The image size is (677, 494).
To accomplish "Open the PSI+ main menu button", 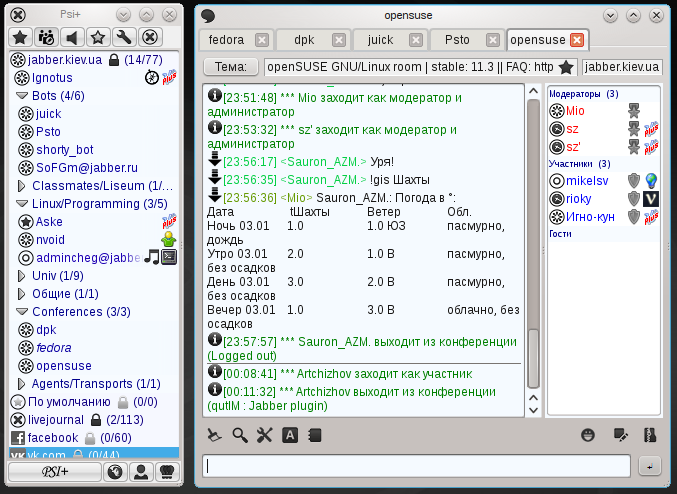I will click(x=55, y=472).
